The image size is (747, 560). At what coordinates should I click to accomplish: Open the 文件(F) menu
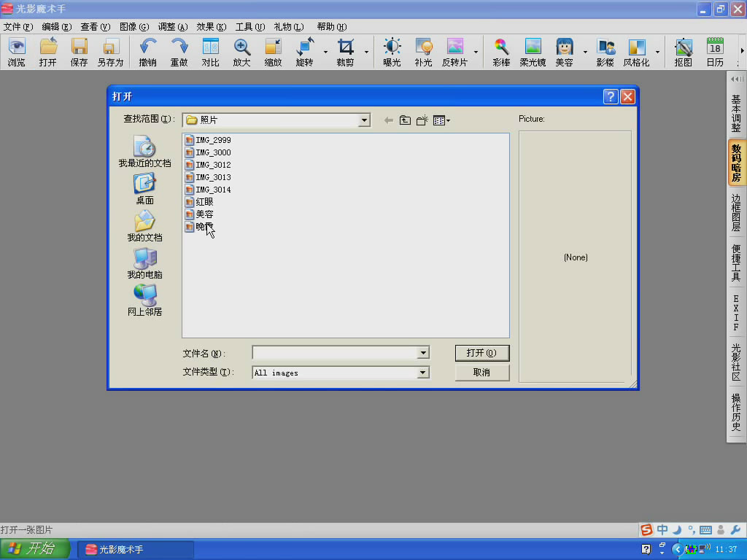point(18,27)
